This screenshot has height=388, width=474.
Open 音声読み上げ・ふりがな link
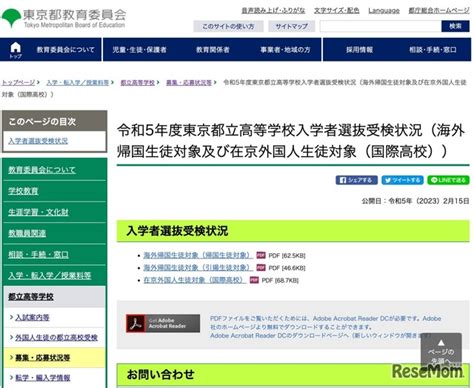point(273,11)
